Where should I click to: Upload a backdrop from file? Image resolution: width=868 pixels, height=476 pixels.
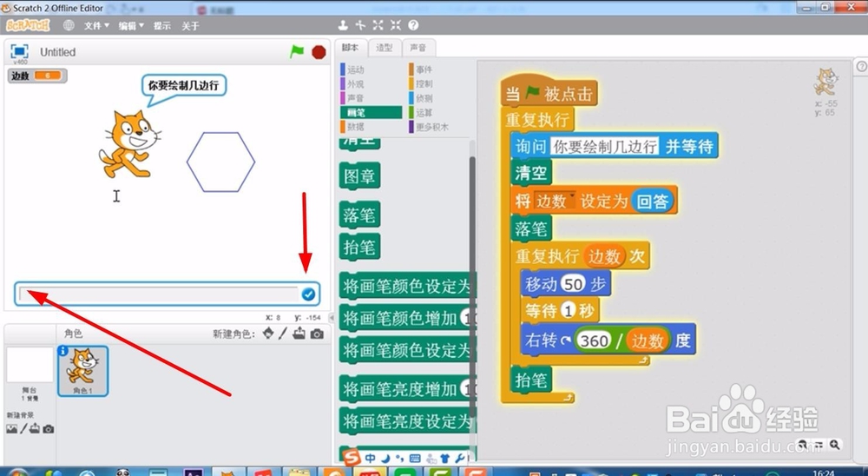tap(35, 429)
